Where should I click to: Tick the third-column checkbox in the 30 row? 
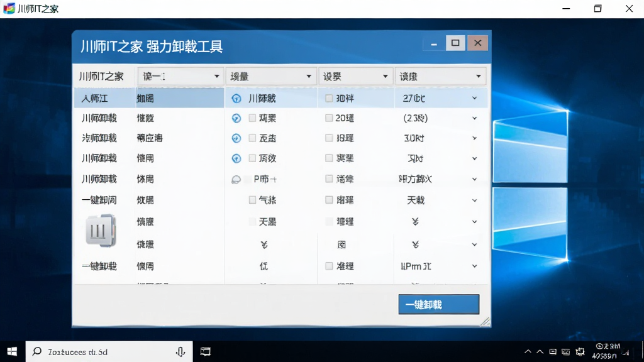[x=328, y=138]
